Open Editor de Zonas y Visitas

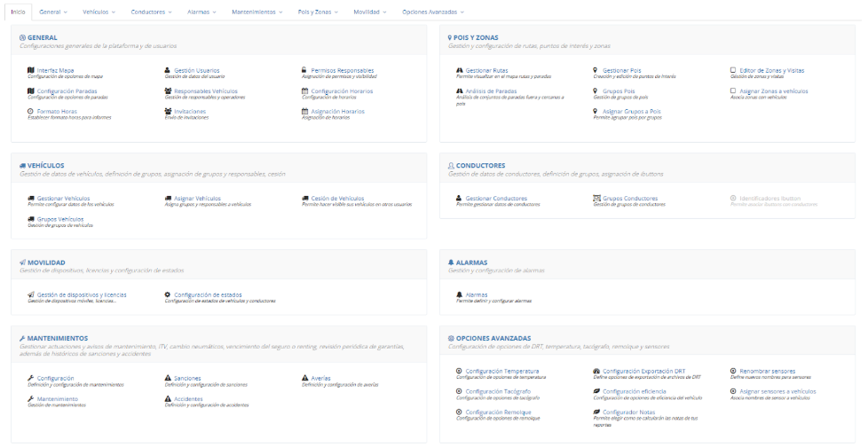coord(770,70)
